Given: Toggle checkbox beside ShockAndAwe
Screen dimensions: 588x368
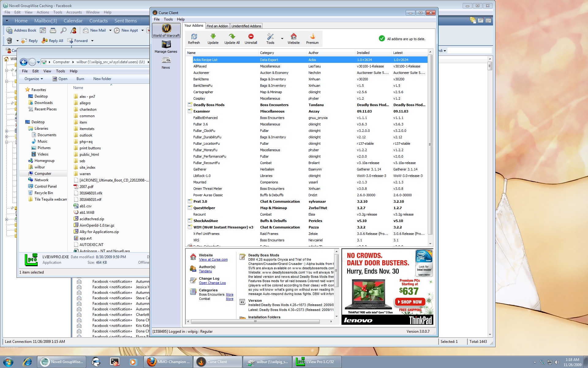Looking at the screenshot, I should click(190, 221).
